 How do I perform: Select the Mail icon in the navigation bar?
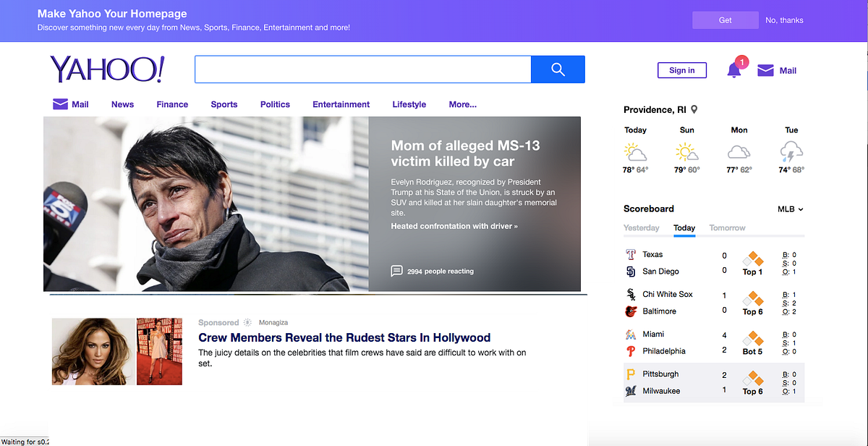pos(61,104)
